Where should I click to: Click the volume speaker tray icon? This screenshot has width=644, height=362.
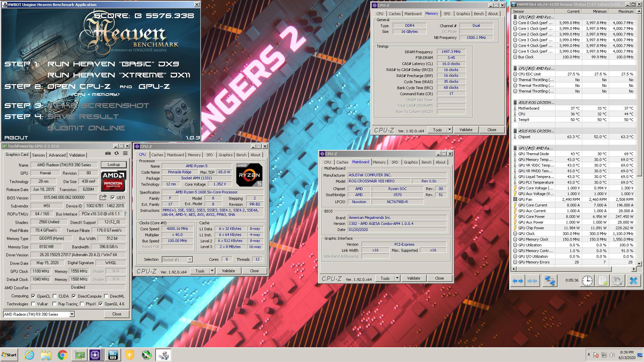point(612,355)
